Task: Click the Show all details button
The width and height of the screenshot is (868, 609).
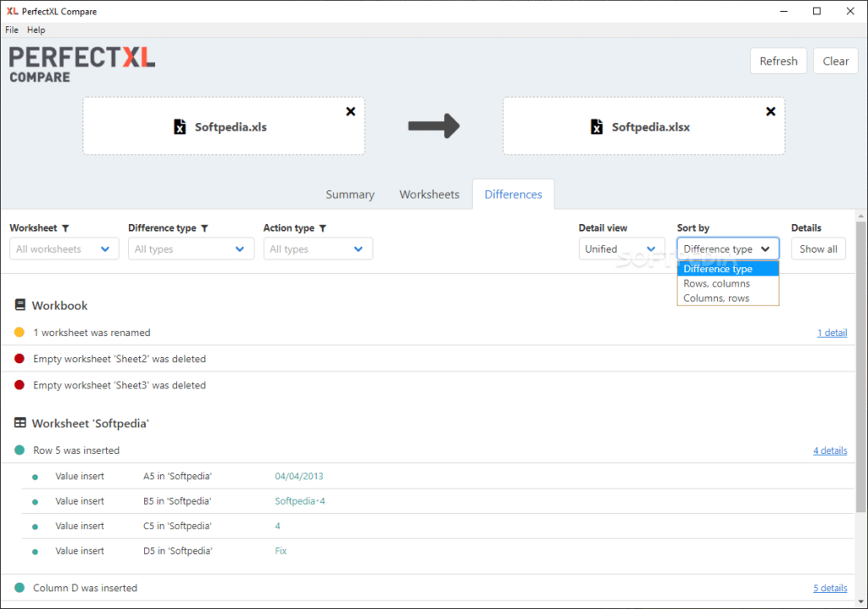Action: 818,249
